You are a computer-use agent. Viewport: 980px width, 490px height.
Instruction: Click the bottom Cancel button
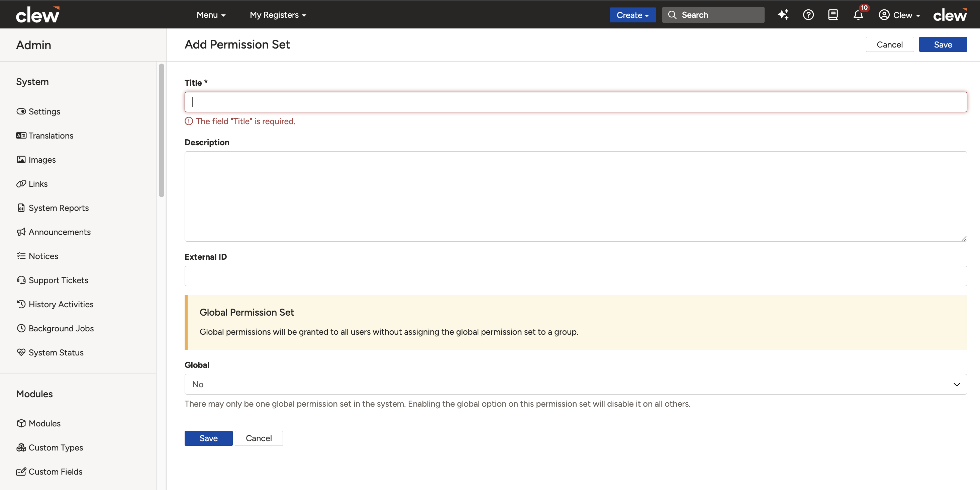pyautogui.click(x=259, y=438)
